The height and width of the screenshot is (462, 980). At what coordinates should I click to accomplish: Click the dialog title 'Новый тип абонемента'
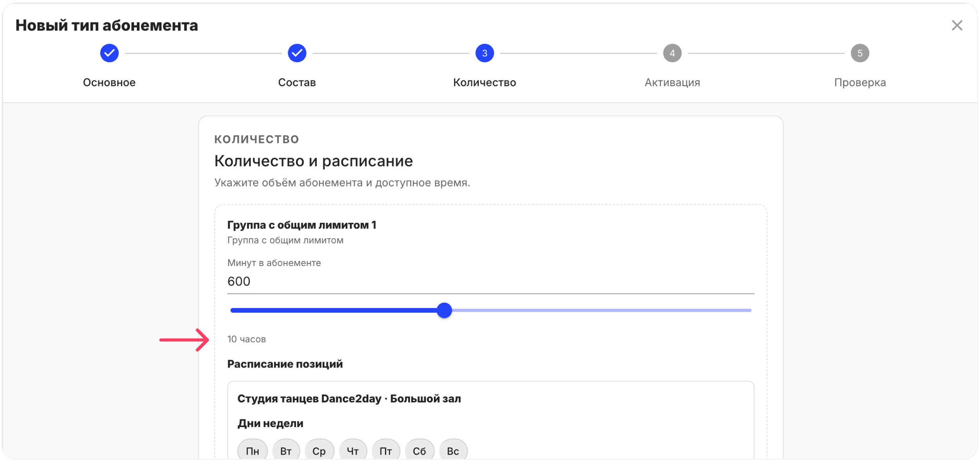click(107, 25)
